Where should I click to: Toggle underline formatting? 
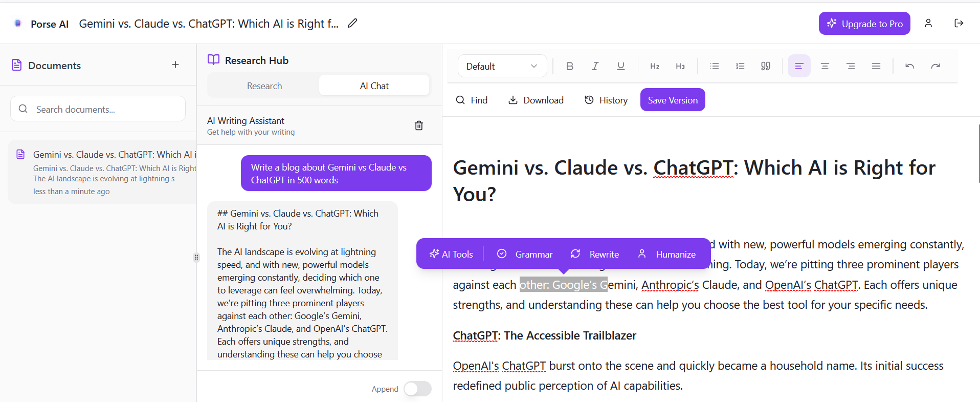tap(621, 66)
